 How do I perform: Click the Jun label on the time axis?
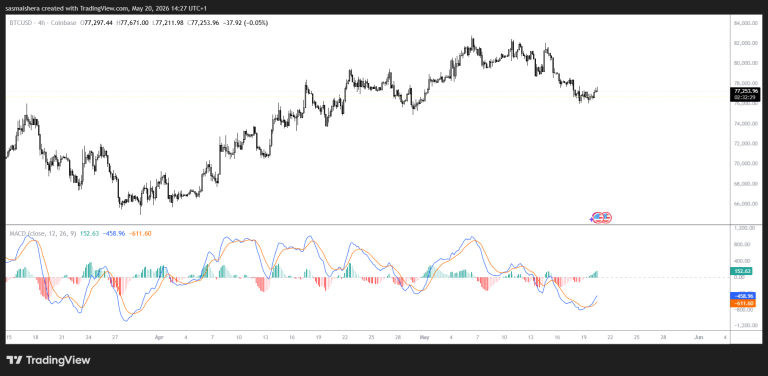click(x=699, y=337)
